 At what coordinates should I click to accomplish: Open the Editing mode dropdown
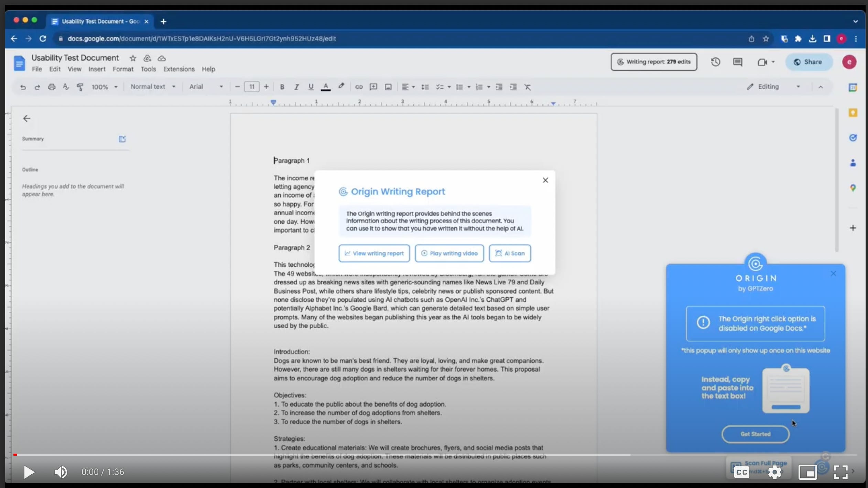click(x=772, y=87)
